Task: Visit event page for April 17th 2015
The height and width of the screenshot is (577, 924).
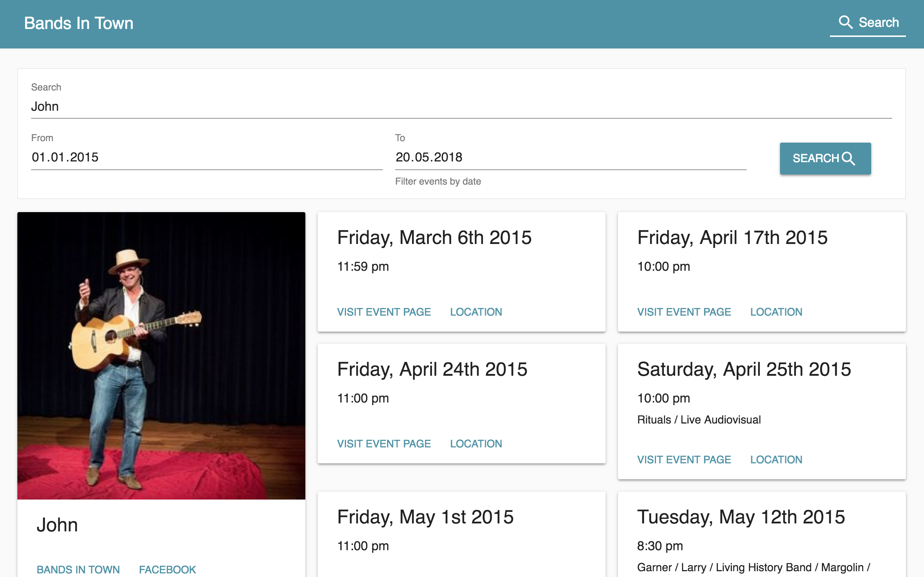Action: (x=684, y=312)
